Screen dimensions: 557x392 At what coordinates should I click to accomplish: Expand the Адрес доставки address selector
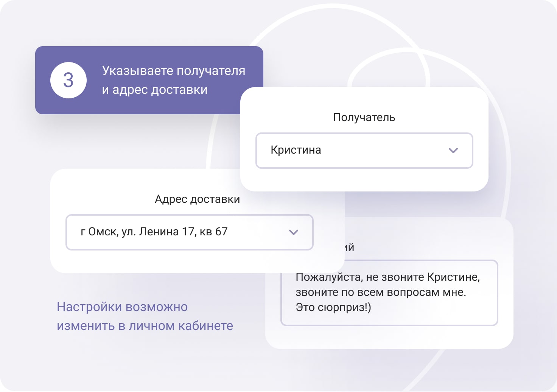(x=189, y=232)
